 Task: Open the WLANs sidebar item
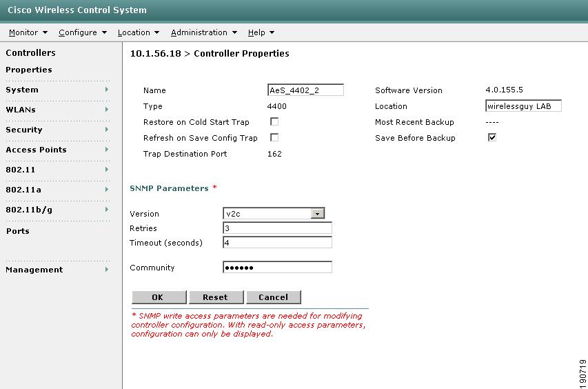tap(21, 110)
